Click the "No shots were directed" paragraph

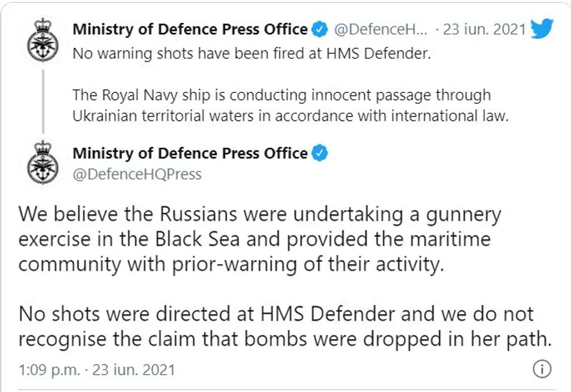[x=285, y=324]
